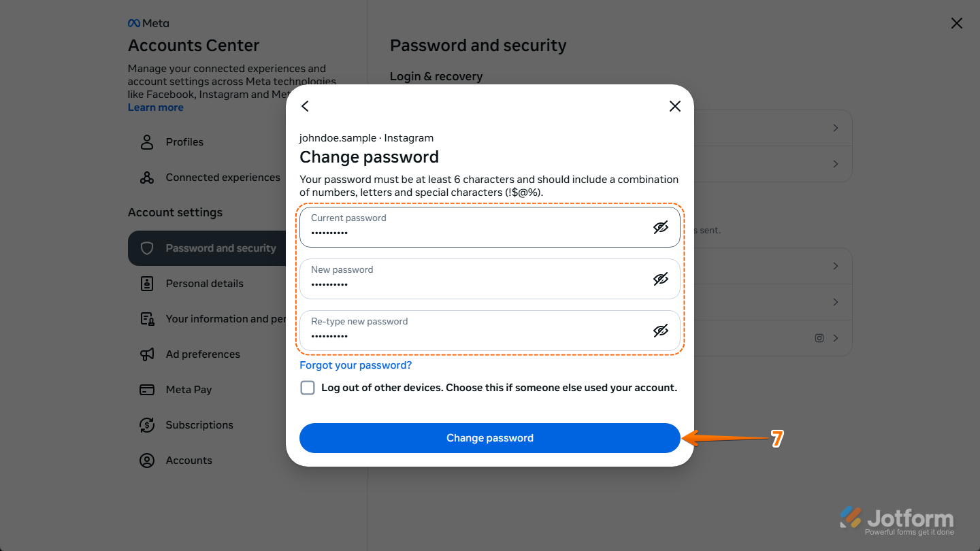
Task: Select the Profiles sidebar icon
Action: click(146, 142)
